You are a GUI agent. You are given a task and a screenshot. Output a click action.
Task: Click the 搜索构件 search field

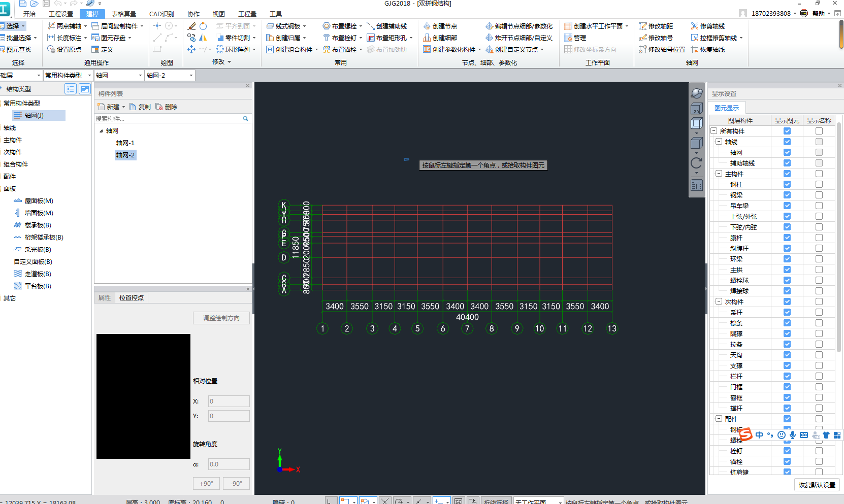(168, 119)
